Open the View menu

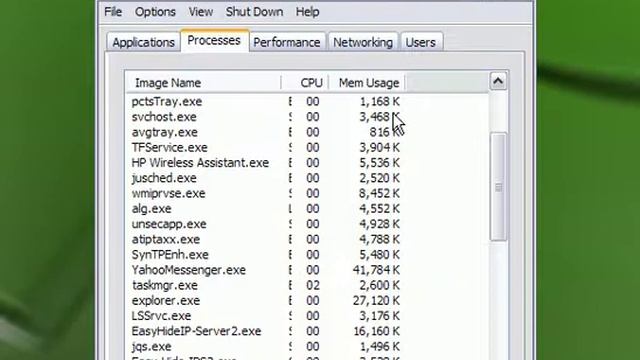pyautogui.click(x=200, y=12)
